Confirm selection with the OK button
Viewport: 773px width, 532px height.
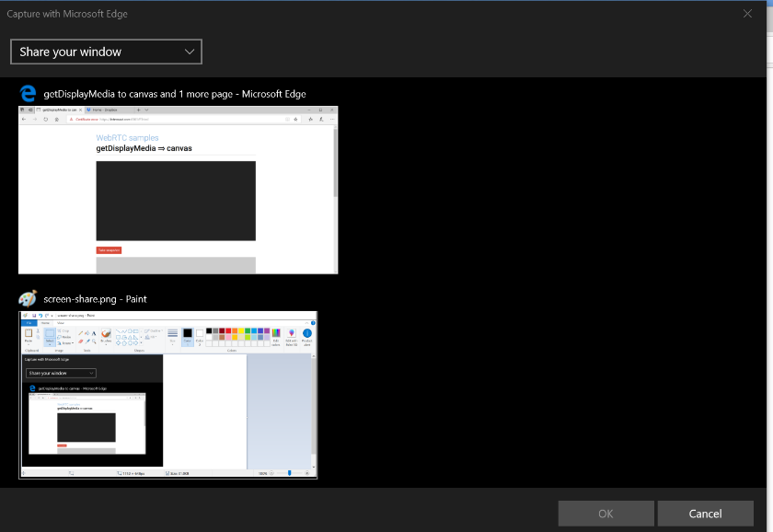[x=606, y=514]
